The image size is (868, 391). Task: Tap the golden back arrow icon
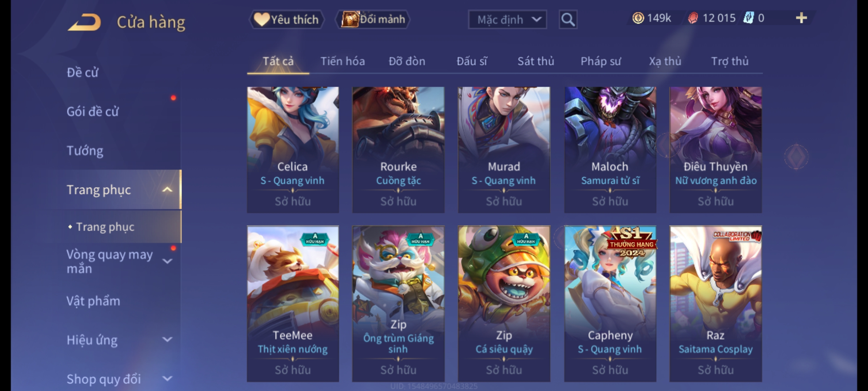click(x=84, y=22)
